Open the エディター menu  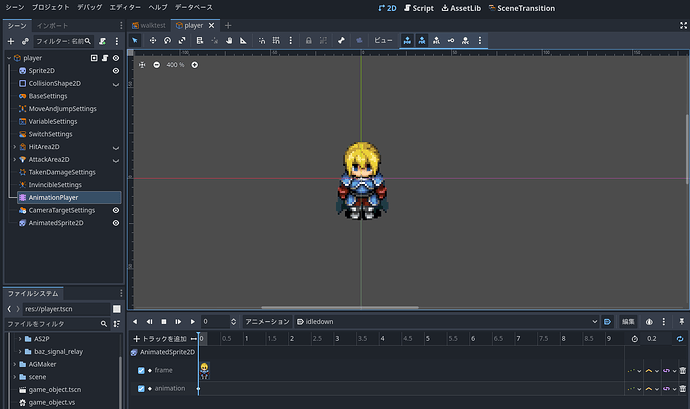pos(125,7)
